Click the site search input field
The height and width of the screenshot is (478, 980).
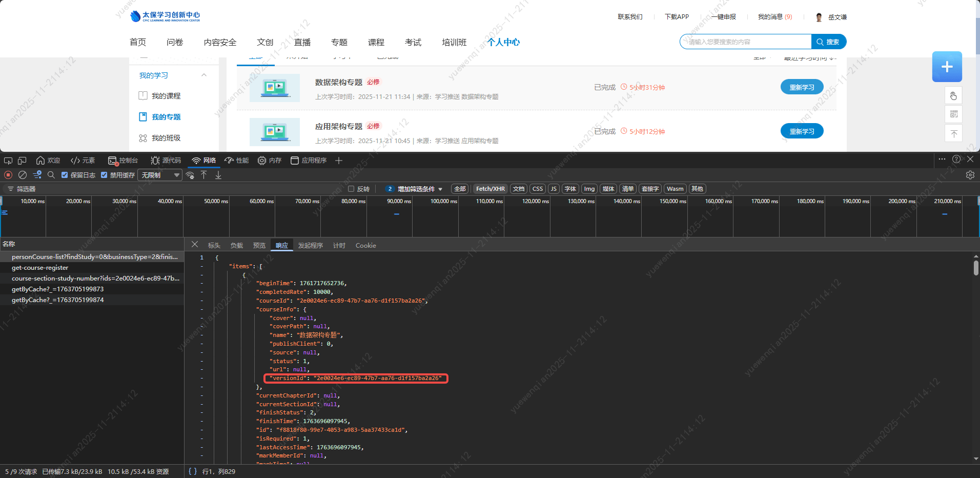[746, 42]
